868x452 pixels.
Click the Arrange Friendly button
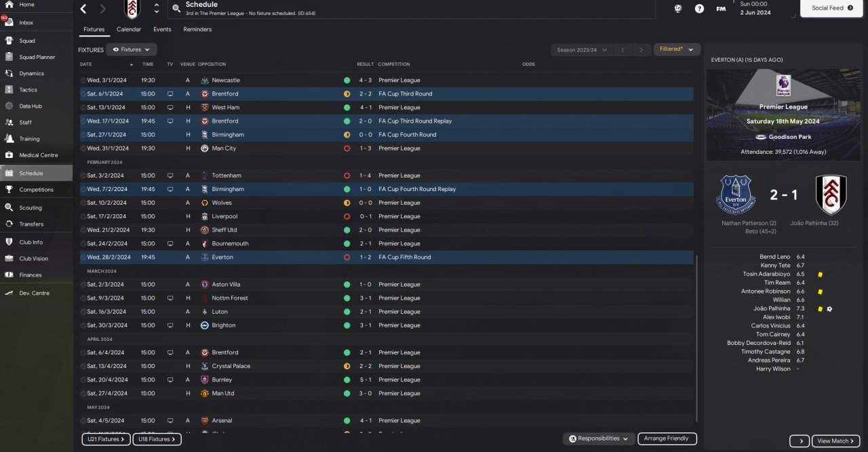[x=667, y=438]
